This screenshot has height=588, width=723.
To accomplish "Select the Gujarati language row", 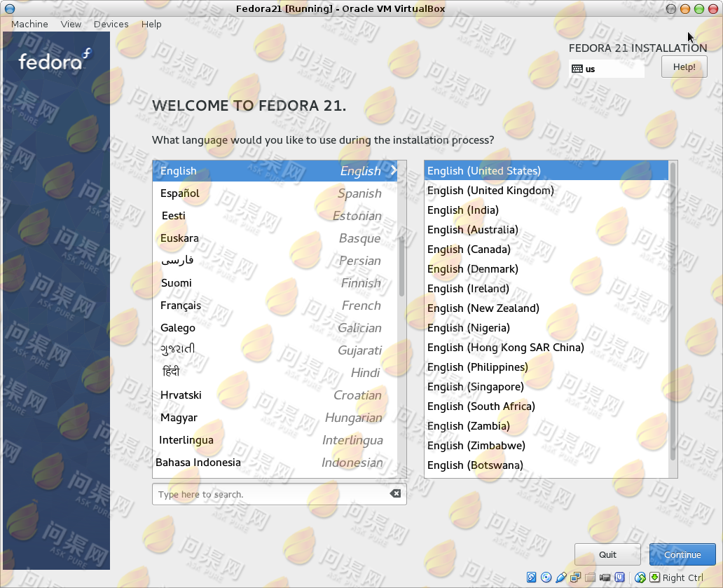I will pyautogui.click(x=275, y=350).
